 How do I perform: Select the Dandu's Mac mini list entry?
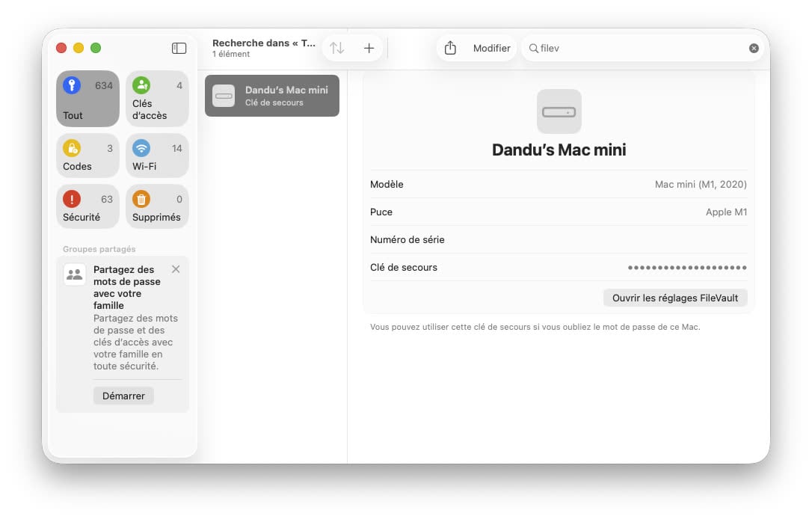[x=272, y=96]
